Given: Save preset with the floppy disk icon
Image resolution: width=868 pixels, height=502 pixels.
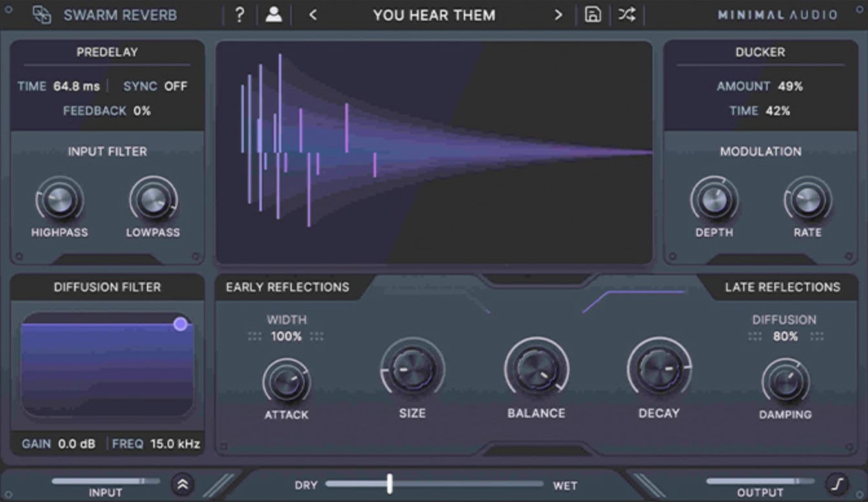Looking at the screenshot, I should click(x=592, y=15).
